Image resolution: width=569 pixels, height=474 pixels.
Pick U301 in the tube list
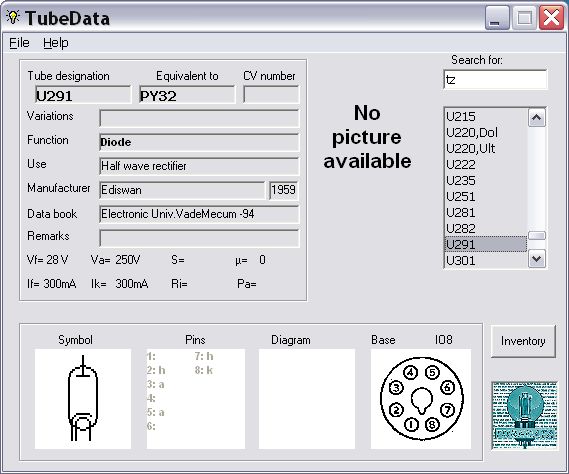pyautogui.click(x=486, y=260)
